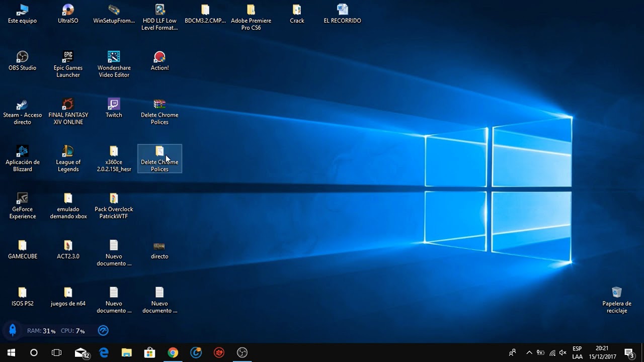Switch to OBS Studio on the taskbar

coord(242,352)
